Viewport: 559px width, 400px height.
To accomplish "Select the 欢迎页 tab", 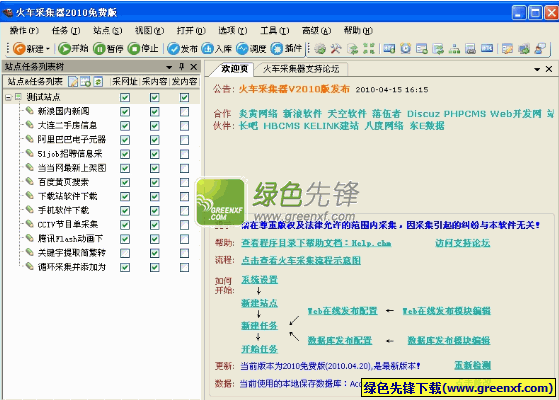I will [234, 69].
